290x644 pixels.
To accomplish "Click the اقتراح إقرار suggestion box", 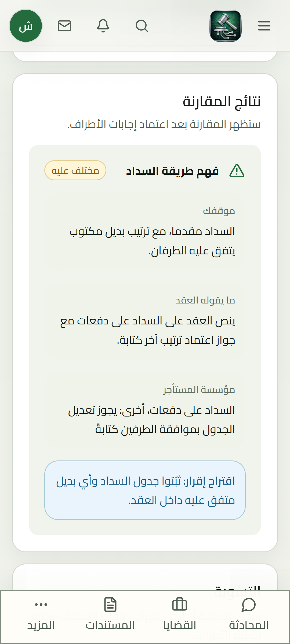I will coord(145,490).
